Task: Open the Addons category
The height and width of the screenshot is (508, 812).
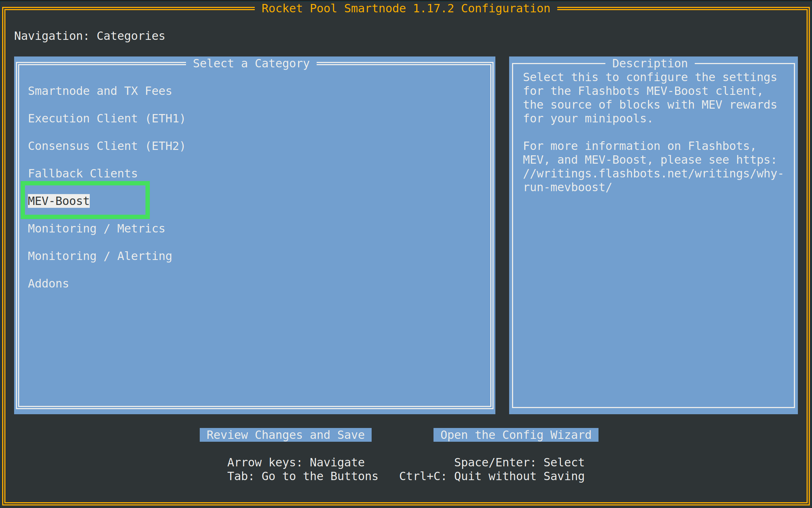Action: click(48, 284)
